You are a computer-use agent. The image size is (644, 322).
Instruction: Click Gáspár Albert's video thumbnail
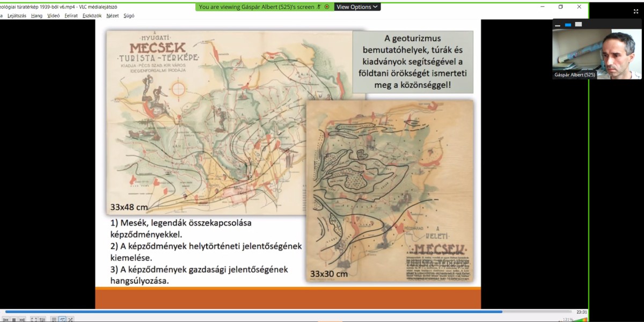pos(597,54)
